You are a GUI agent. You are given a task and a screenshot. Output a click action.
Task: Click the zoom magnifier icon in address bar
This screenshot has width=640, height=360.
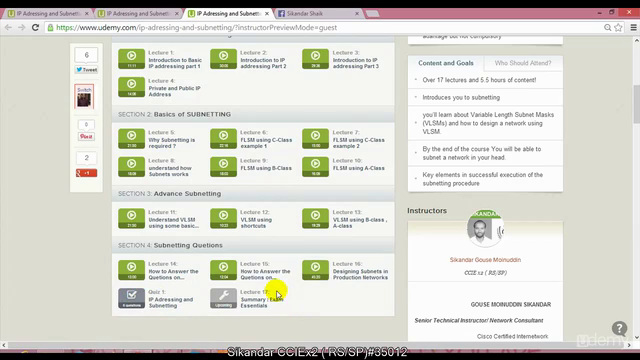tap(607, 27)
